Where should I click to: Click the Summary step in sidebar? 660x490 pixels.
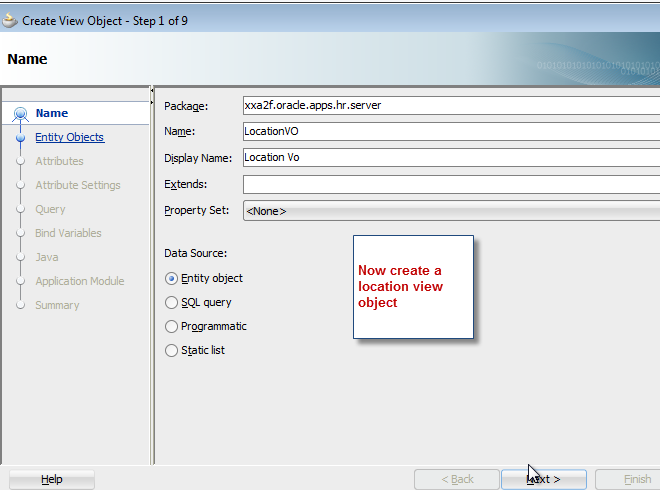click(x=57, y=305)
